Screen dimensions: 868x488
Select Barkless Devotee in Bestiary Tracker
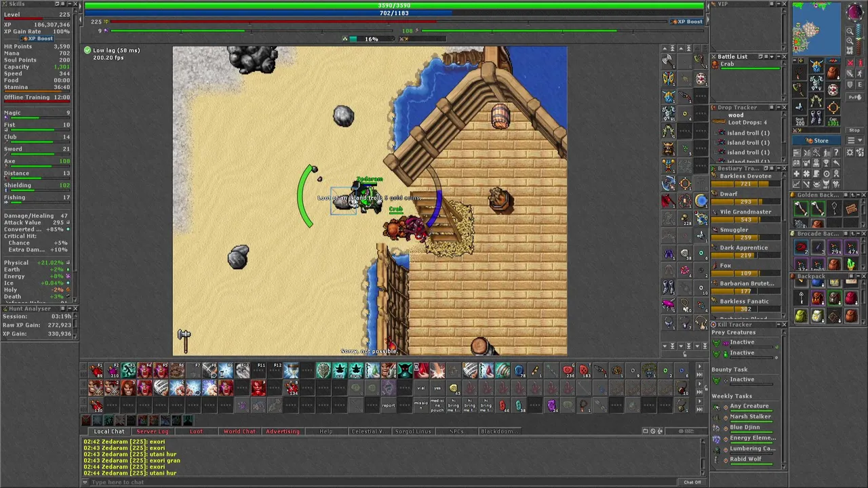[746, 180]
